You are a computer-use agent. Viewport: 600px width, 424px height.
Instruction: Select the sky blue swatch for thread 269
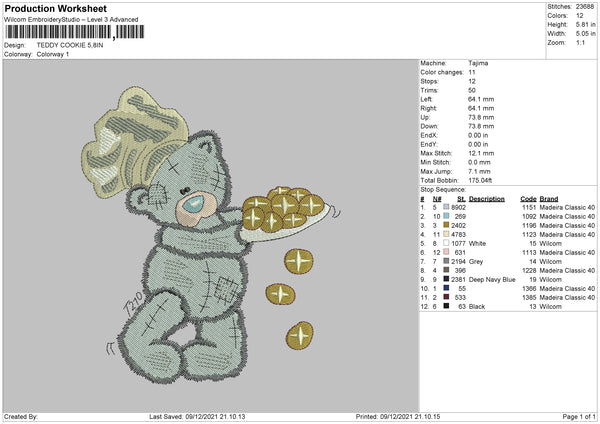pyautogui.click(x=446, y=216)
